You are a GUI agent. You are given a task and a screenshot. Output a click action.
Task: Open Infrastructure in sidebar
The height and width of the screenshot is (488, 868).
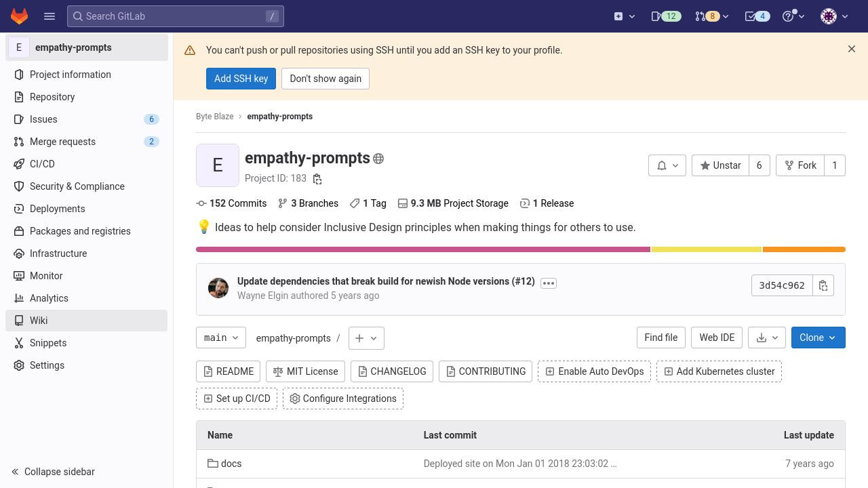pyautogui.click(x=87, y=253)
